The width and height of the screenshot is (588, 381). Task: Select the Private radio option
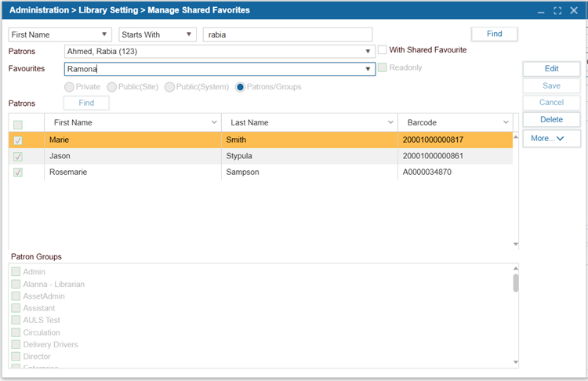click(69, 87)
